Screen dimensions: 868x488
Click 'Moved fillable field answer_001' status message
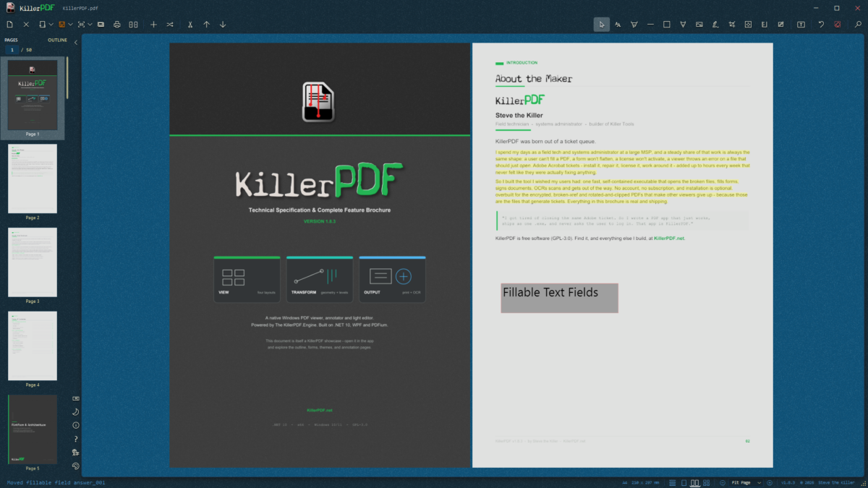[x=56, y=482]
